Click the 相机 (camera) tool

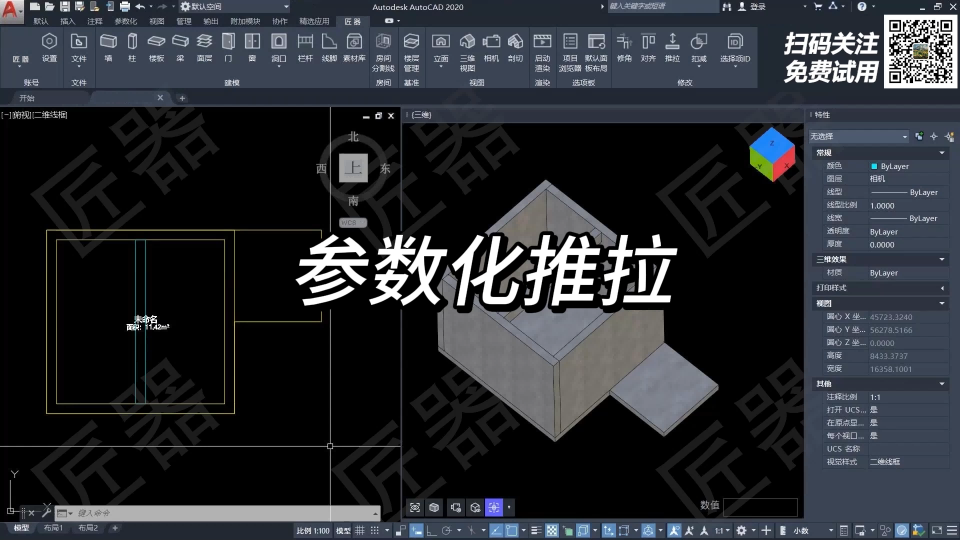click(x=491, y=48)
